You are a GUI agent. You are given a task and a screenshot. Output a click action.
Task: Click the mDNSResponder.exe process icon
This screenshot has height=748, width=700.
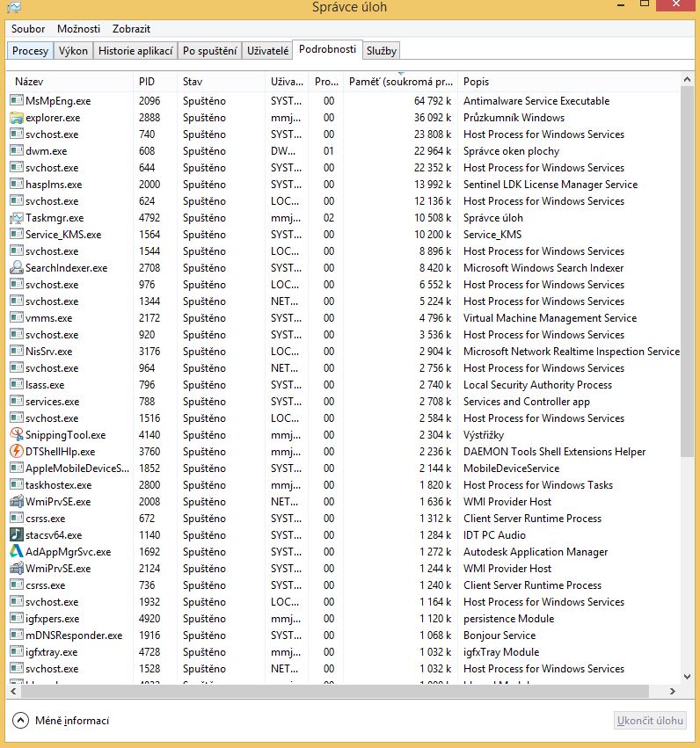pos(17,635)
